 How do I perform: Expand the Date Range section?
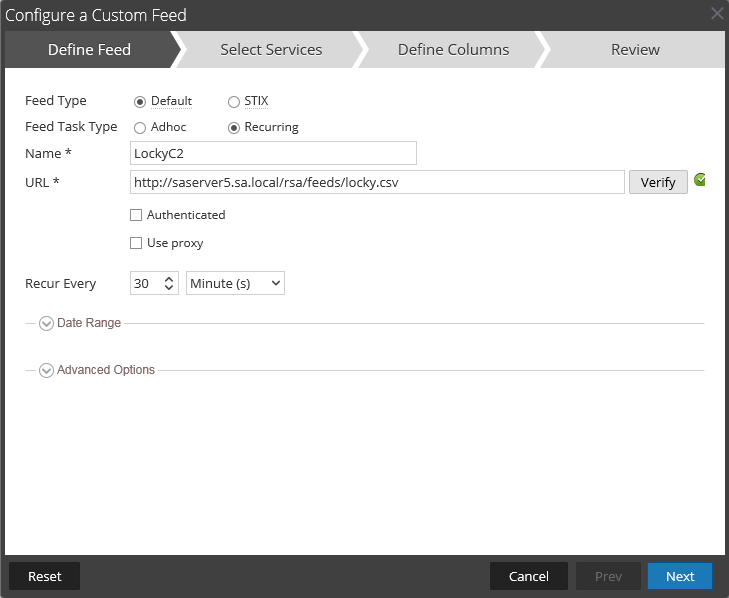[x=47, y=323]
